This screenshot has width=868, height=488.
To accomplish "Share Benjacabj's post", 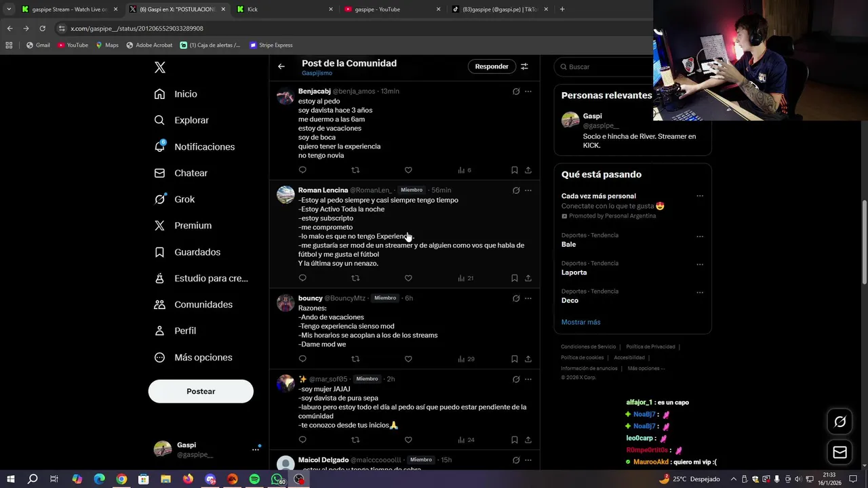I will point(528,170).
